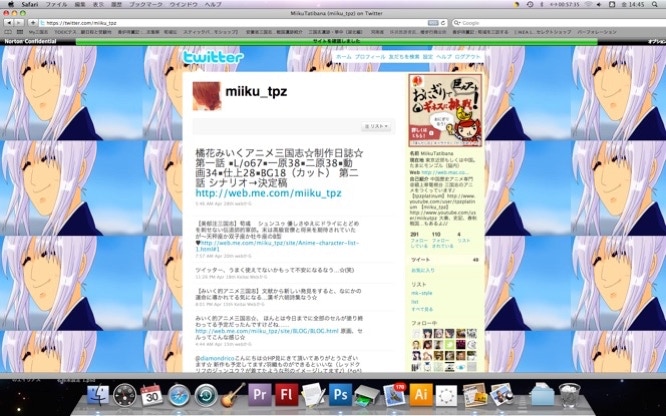The height and width of the screenshot is (416, 666).
Task: Open the ウインドウ menu
Action: coord(183,4)
